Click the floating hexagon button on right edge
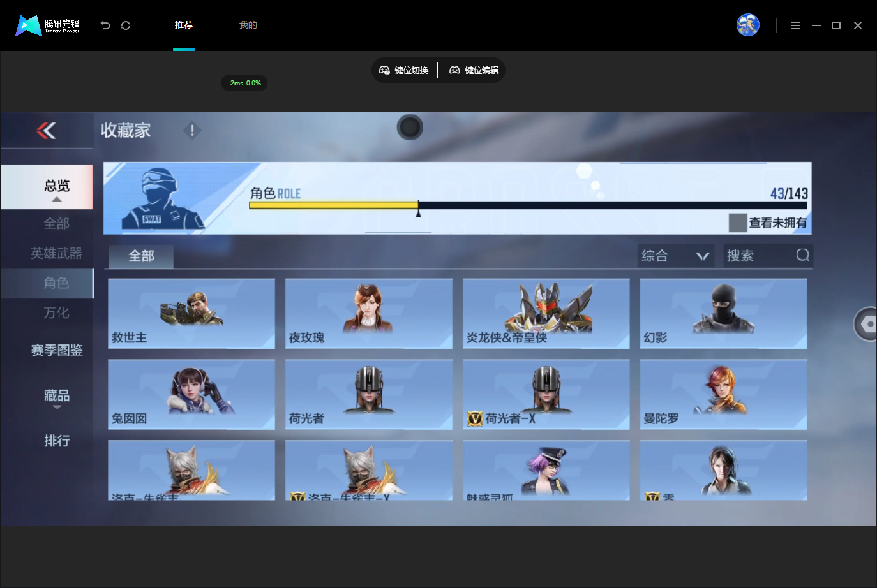 (866, 324)
